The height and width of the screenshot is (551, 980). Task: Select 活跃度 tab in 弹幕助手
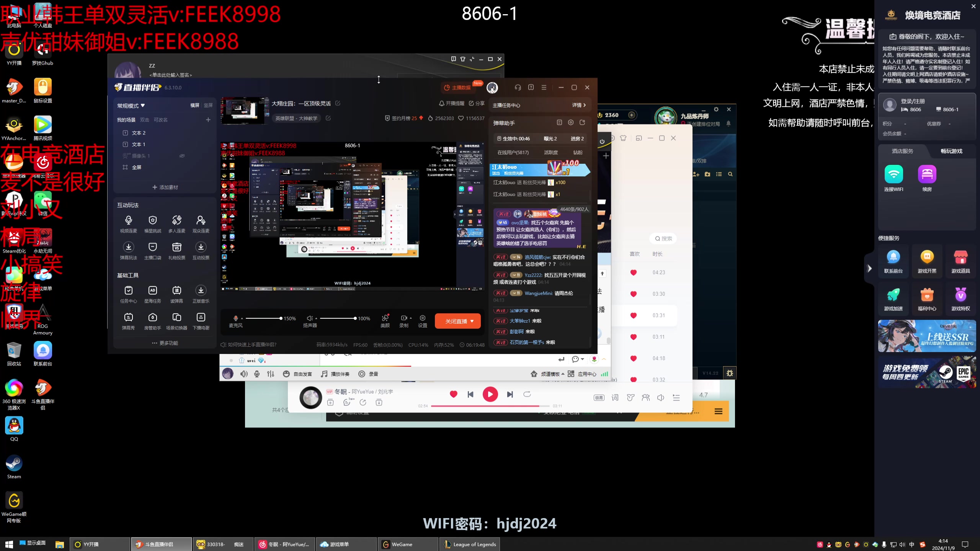pos(551,152)
